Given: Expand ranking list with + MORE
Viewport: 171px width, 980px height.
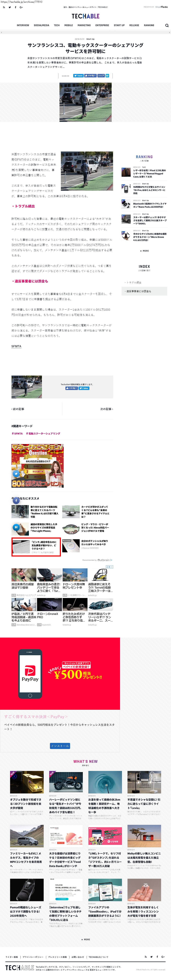Looking at the screenshot, I should click(144, 251).
